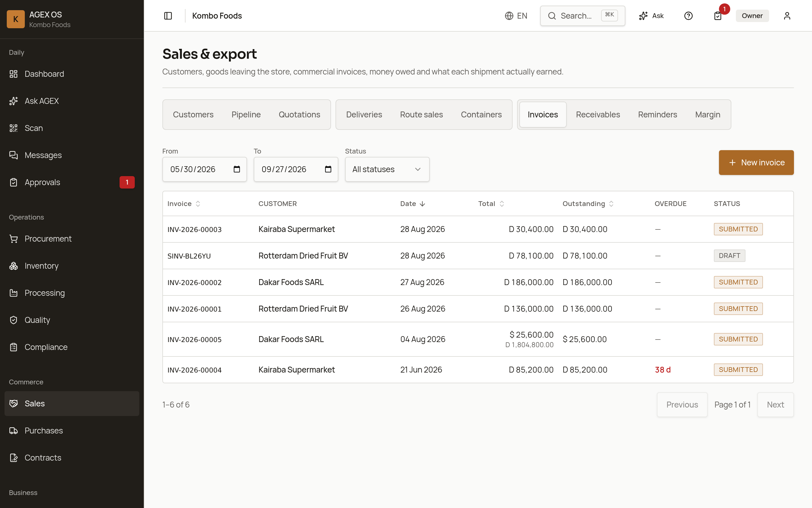The width and height of the screenshot is (812, 508).
Task: Sort by Invoice column
Action: tap(184, 203)
